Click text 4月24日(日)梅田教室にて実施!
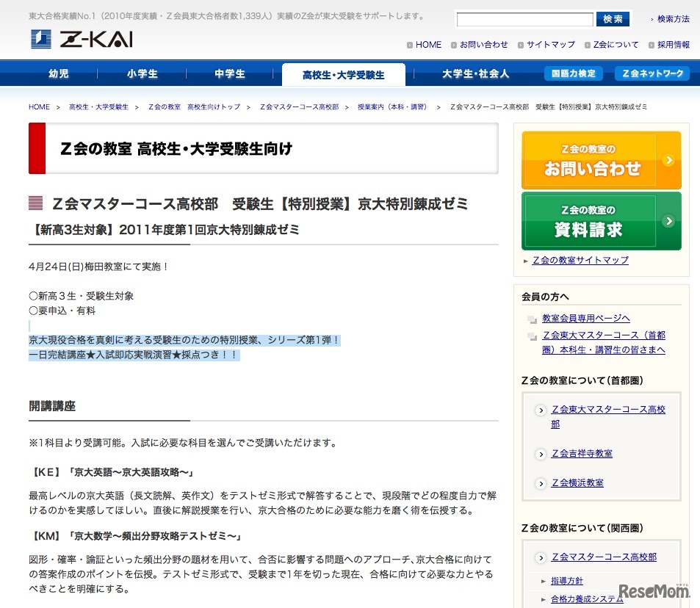This screenshot has height=608, width=700. pyautogui.click(x=98, y=267)
